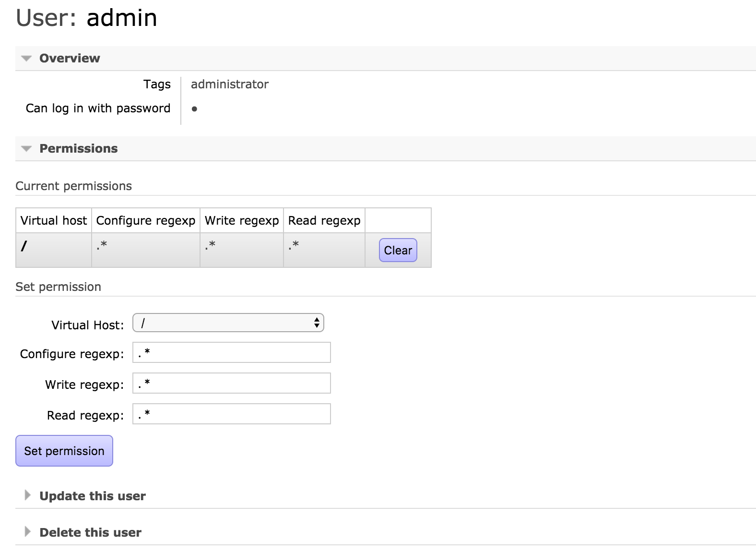
Task: Click the Virtual host column header
Action: [54, 221]
